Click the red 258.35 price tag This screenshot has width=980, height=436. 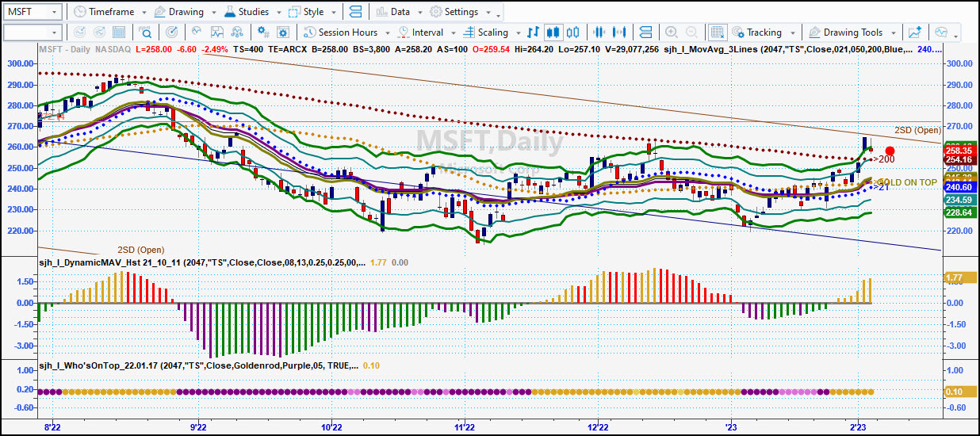click(959, 150)
